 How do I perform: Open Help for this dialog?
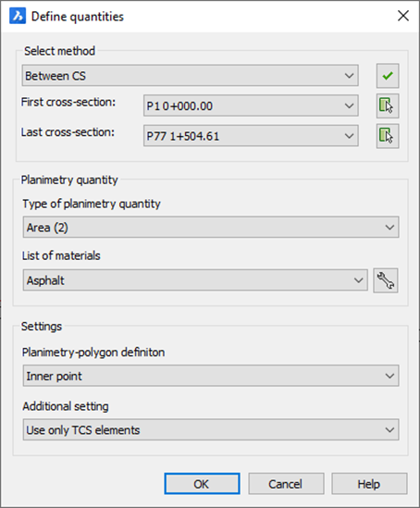pos(369,484)
